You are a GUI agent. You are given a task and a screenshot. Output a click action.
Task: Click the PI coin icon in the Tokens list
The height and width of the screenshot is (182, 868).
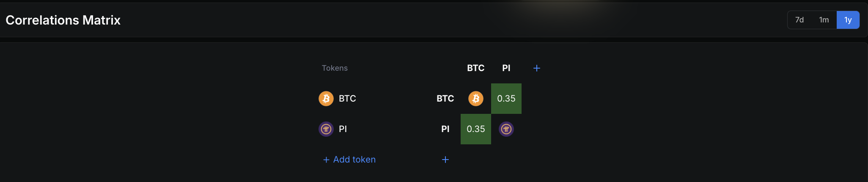[x=326, y=129]
